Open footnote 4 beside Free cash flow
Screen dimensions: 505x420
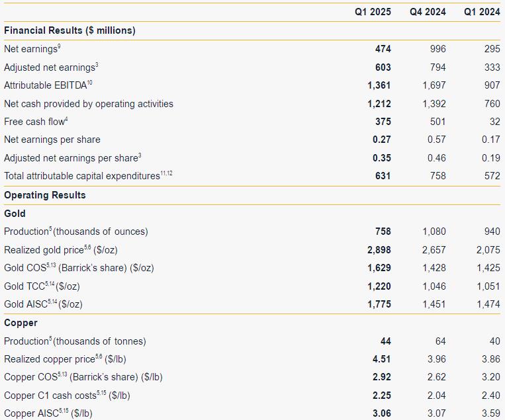[66, 119]
